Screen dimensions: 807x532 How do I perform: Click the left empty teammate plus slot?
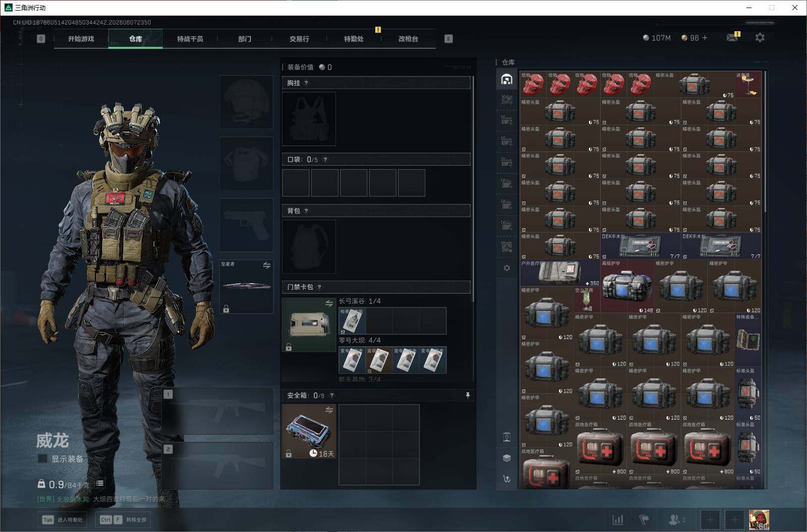tap(710, 520)
